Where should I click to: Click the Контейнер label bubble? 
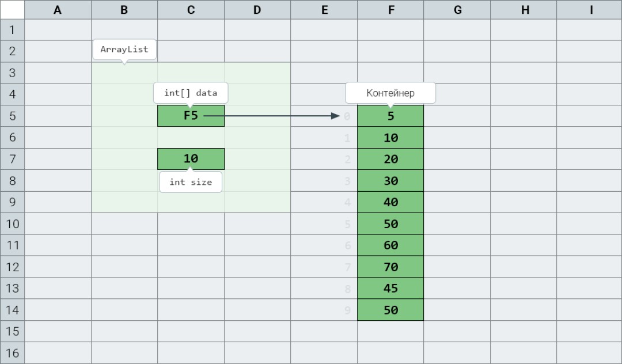coord(390,93)
